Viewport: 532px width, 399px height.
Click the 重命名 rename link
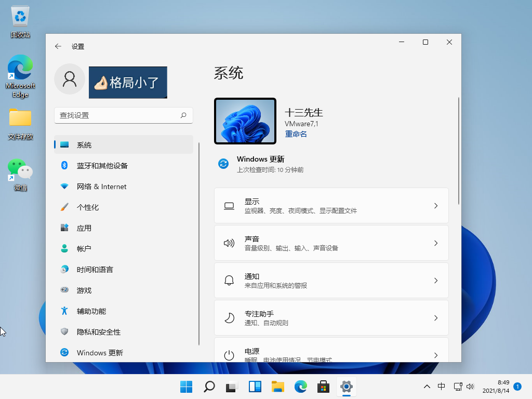click(x=296, y=134)
